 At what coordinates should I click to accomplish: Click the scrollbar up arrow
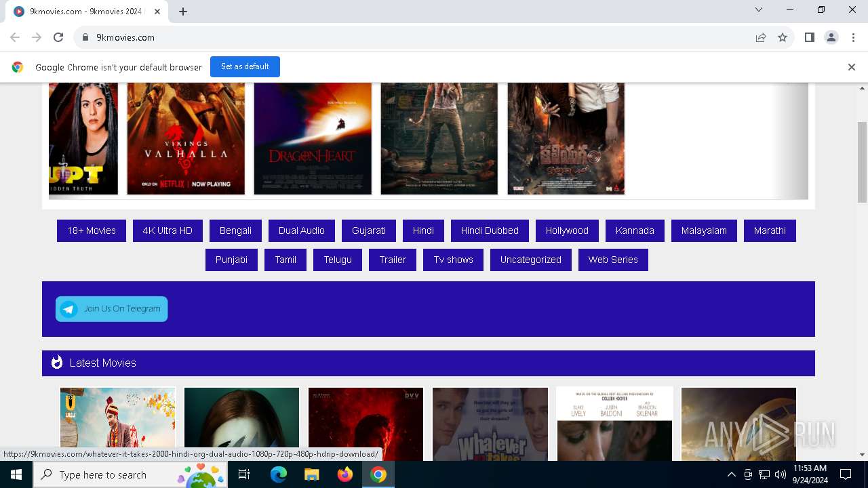[862, 88]
